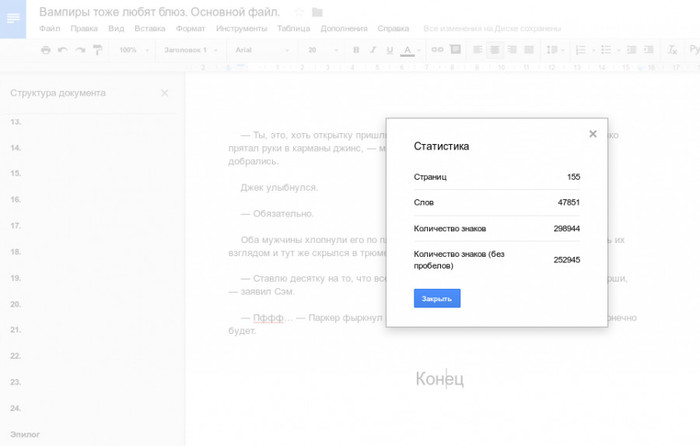Undo the last action with Undo arrow
Screen dimensions: 700x446
63,50
